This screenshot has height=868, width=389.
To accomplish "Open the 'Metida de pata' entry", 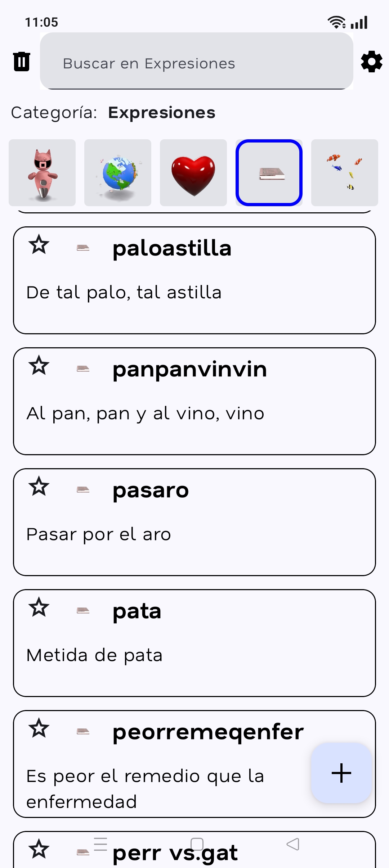I will [x=94, y=655].
